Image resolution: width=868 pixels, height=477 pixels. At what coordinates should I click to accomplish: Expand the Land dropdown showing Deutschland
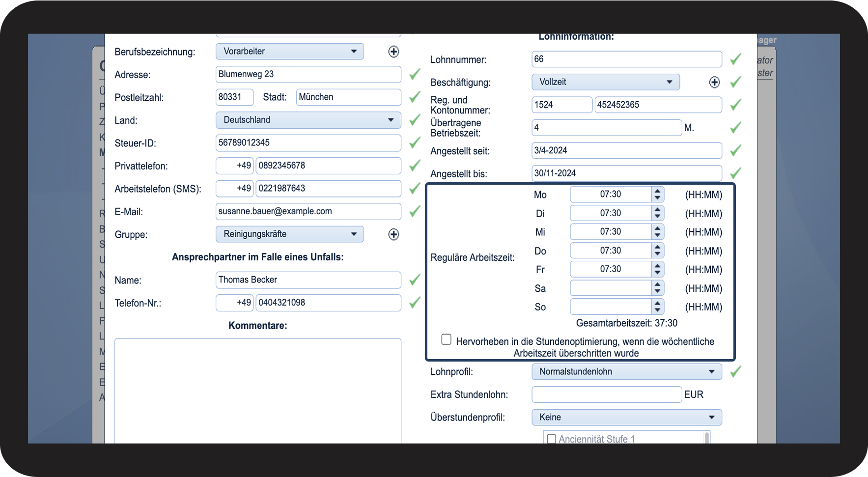(308, 120)
